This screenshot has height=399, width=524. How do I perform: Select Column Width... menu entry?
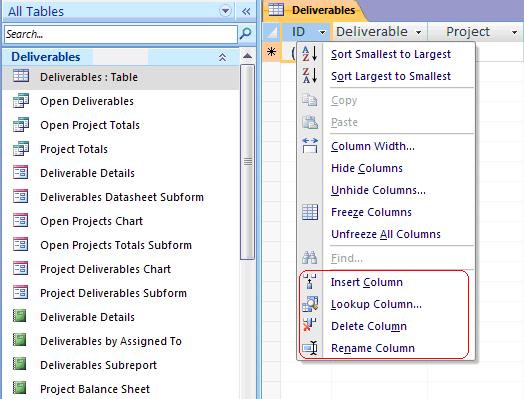373,146
